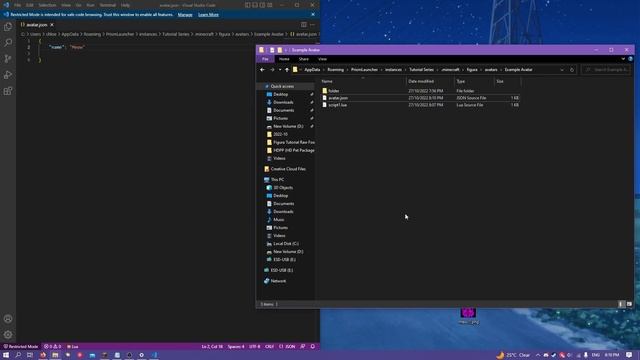Click CRLF line ending in status bar
Screen dimensions: 640x360
[269, 347]
